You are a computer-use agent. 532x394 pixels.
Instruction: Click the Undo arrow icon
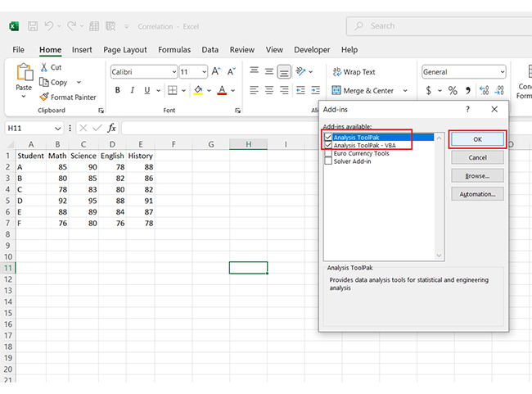(49, 26)
